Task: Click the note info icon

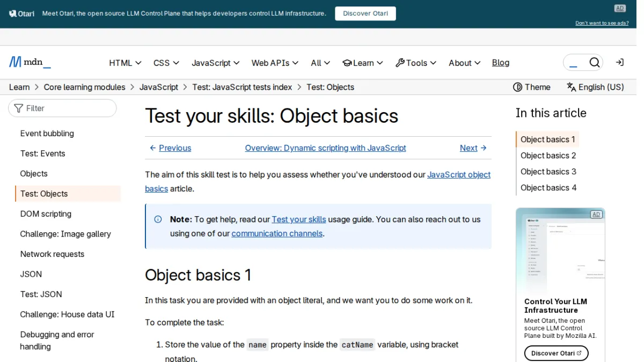Action: (x=158, y=219)
